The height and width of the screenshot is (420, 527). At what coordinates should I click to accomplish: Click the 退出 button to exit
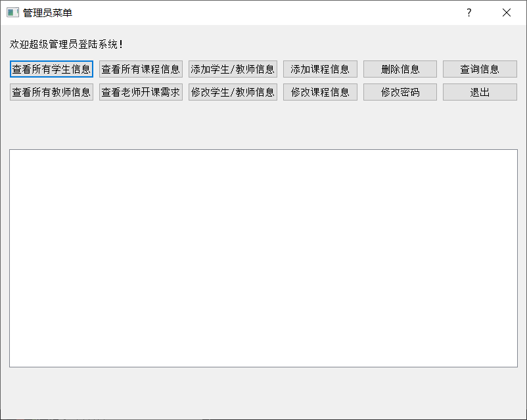point(480,92)
